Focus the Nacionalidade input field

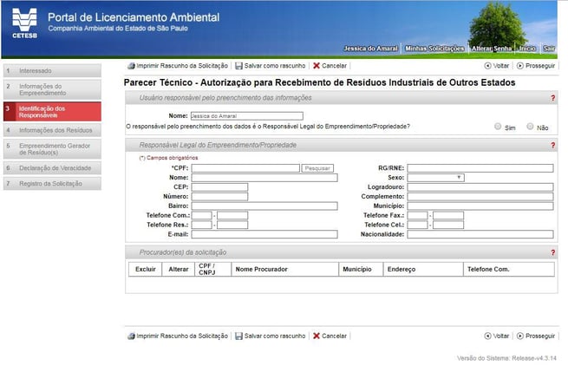click(x=480, y=234)
